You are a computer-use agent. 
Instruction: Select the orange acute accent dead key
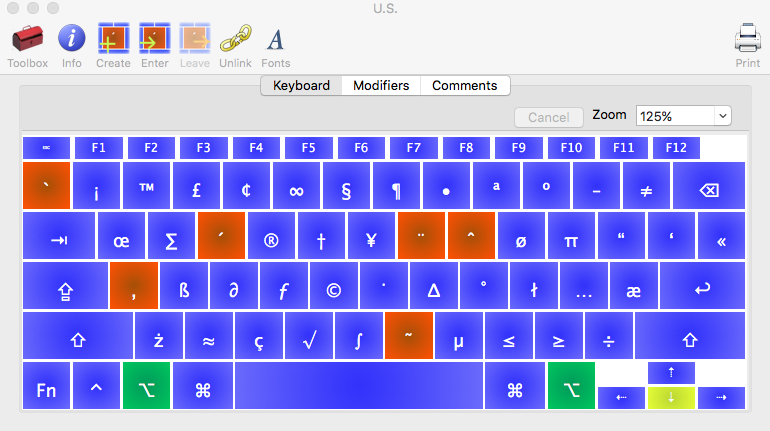(221, 236)
